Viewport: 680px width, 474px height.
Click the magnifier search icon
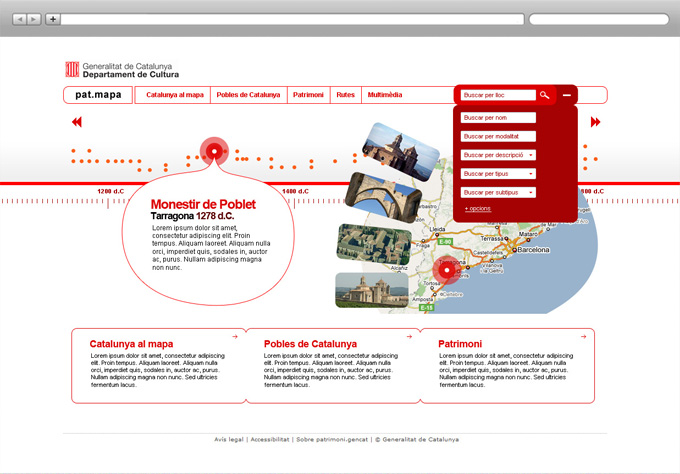point(545,95)
